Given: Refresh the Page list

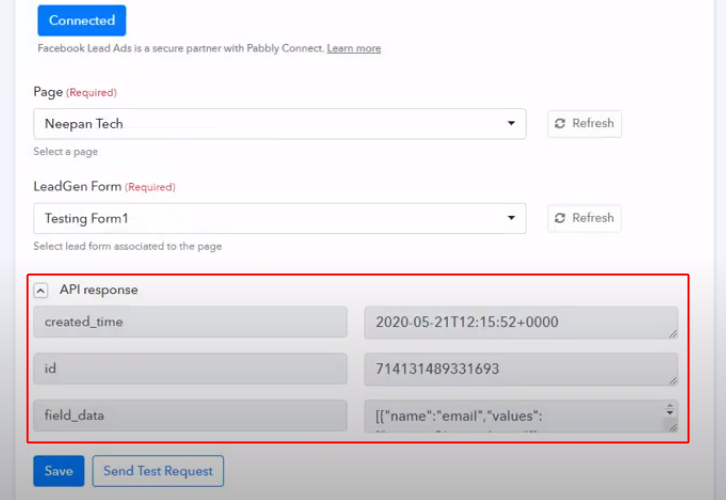Looking at the screenshot, I should pos(584,124).
